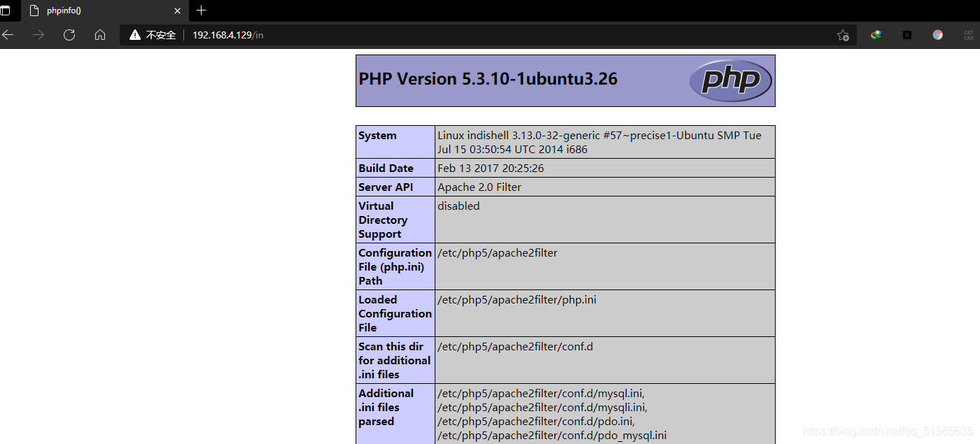Click the /etc/php5/apache2filter/conf.d value
The width and height of the screenshot is (980, 444).
coord(515,347)
